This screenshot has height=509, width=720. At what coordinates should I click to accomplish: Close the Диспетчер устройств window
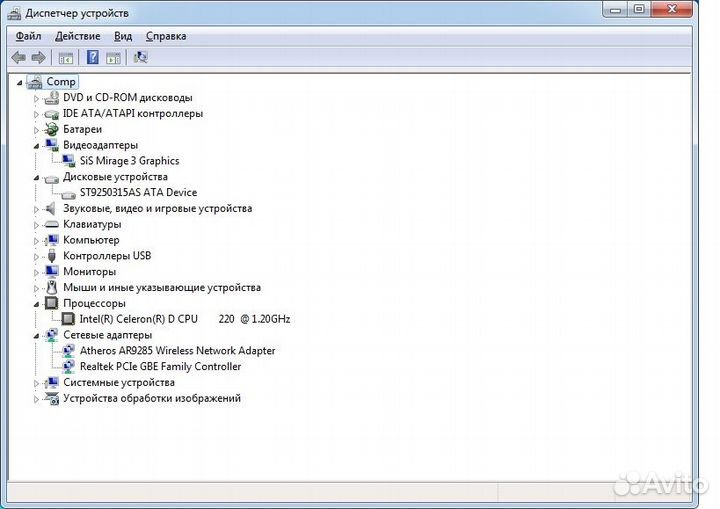[671, 9]
